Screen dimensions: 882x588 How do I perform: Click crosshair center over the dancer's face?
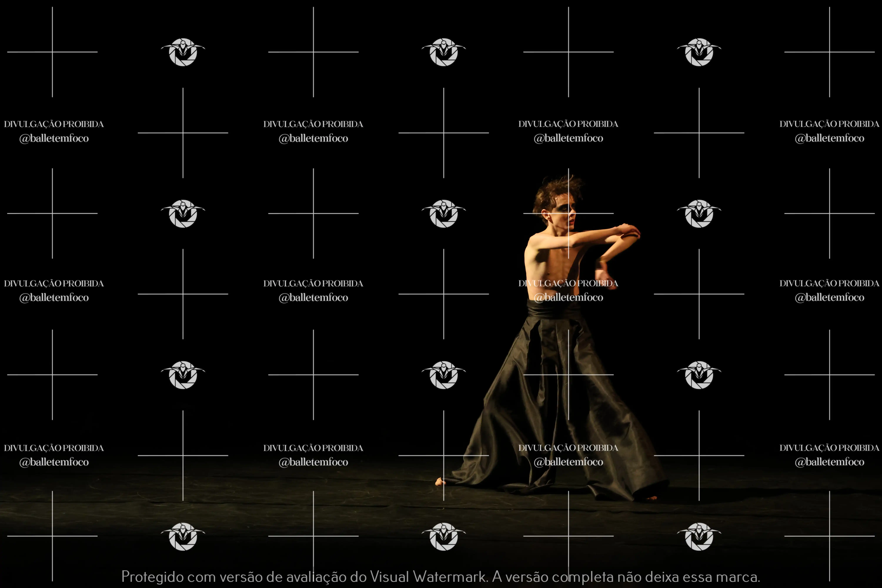568,213
